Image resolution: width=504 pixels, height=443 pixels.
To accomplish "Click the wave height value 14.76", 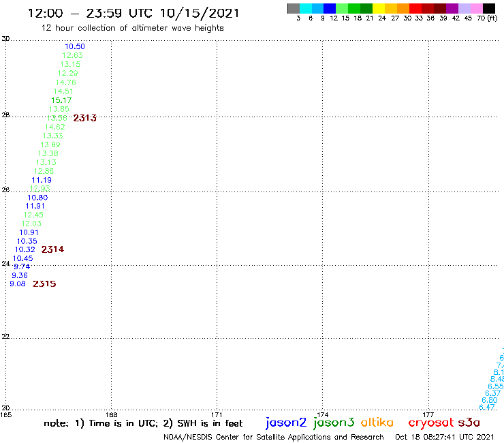I will point(66,82).
